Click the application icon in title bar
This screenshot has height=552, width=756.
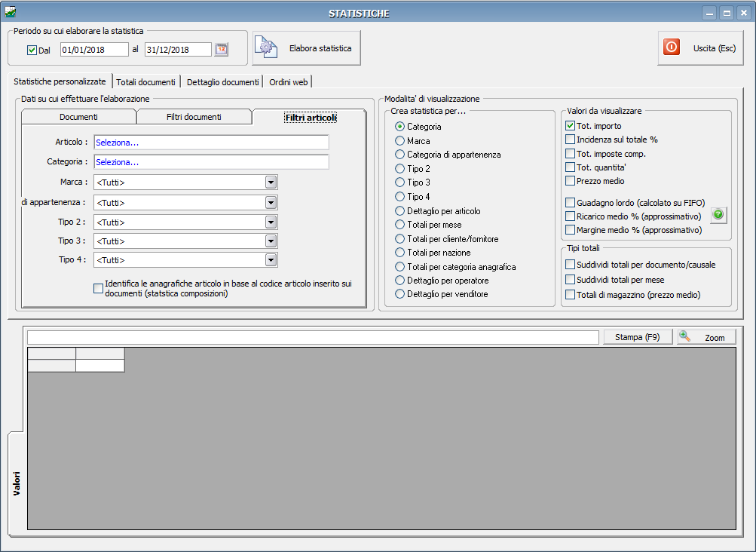click(x=11, y=12)
